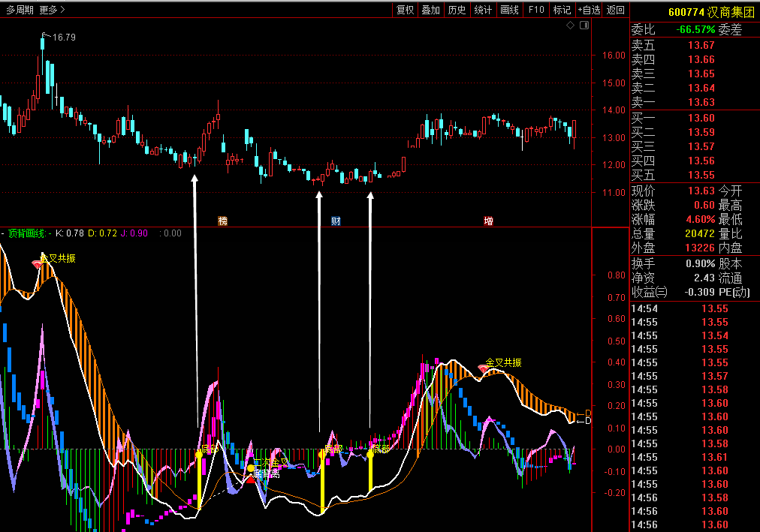Viewport: 760px width, 532px height.
Task: Click the 底背离 signal label
Action: [x=267, y=474]
